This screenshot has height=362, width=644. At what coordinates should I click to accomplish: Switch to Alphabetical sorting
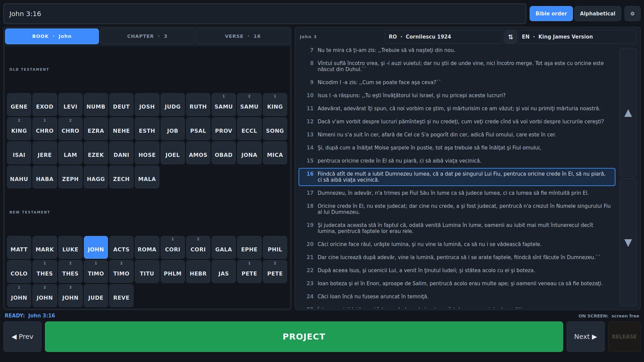pyautogui.click(x=597, y=14)
